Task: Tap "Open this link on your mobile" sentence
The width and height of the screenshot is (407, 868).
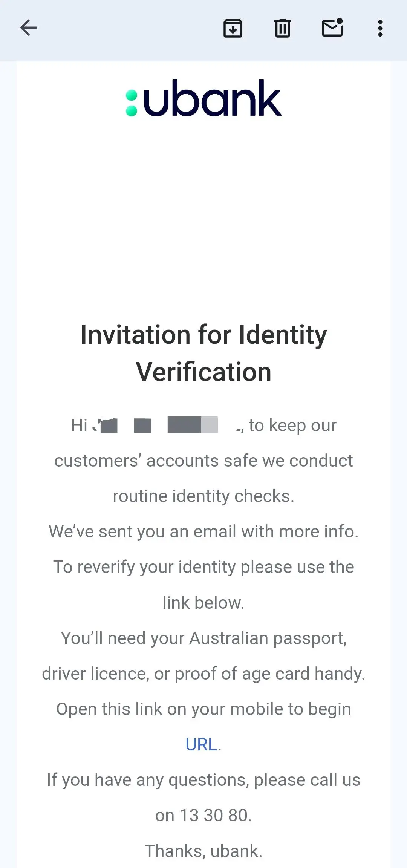Action: click(203, 709)
